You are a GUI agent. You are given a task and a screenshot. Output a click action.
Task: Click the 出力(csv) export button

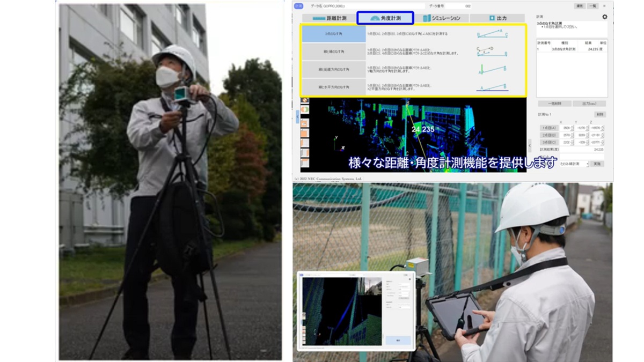click(589, 104)
